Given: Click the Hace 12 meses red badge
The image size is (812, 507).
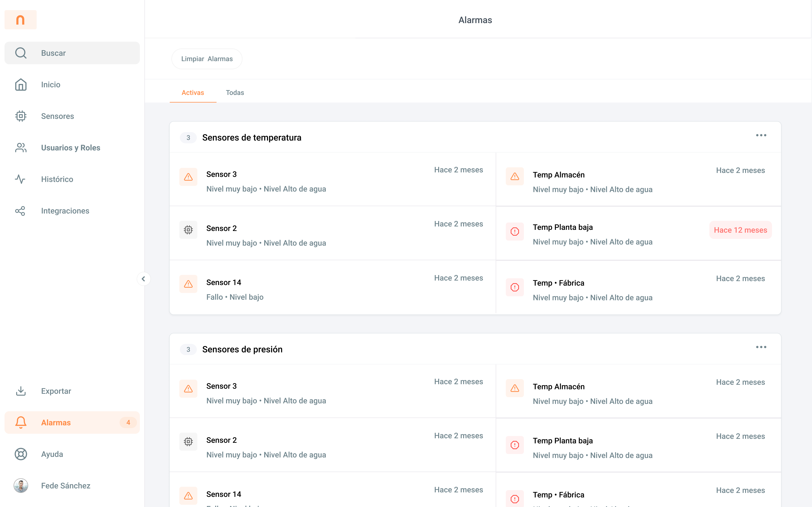Looking at the screenshot, I should point(740,230).
